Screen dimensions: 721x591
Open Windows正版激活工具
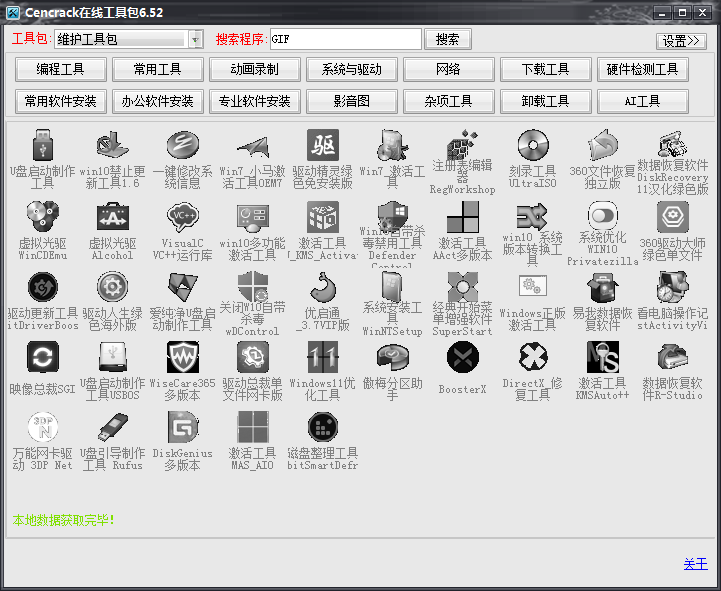(x=532, y=286)
